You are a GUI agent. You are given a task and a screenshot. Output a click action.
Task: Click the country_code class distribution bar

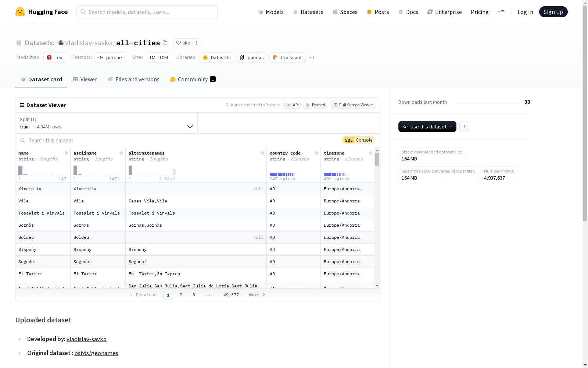[x=283, y=174]
